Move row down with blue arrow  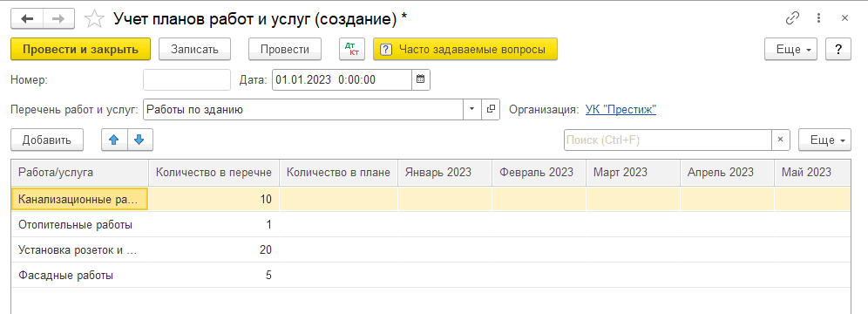pyautogui.click(x=140, y=140)
